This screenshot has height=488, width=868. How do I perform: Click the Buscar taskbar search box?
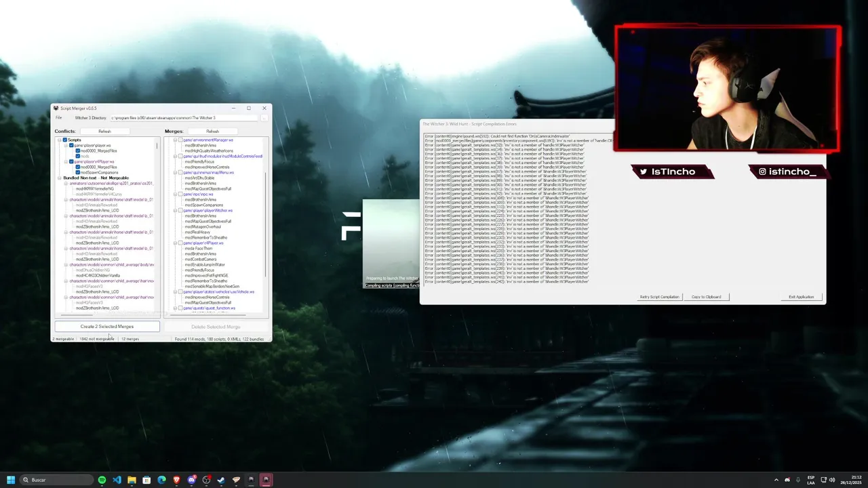56,480
